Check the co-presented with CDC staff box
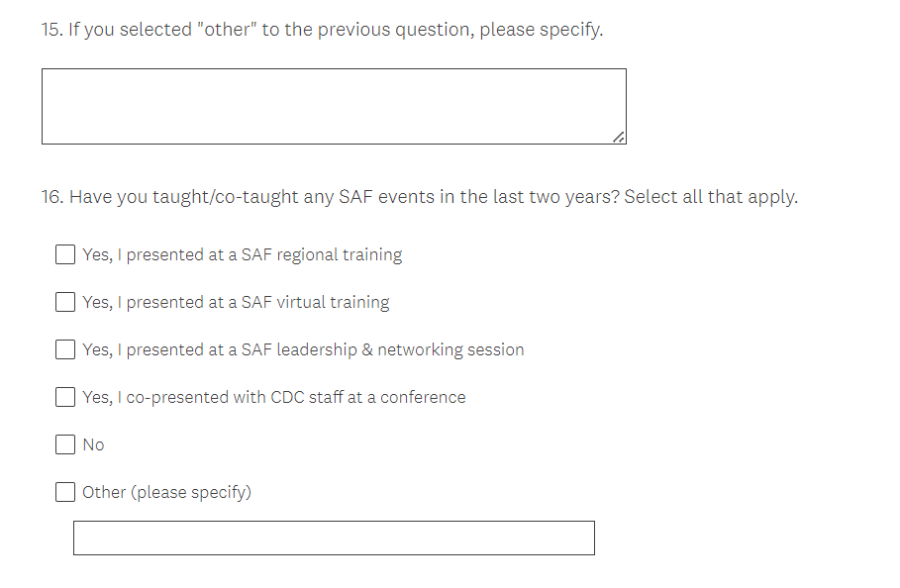The image size is (900, 588). [65, 397]
